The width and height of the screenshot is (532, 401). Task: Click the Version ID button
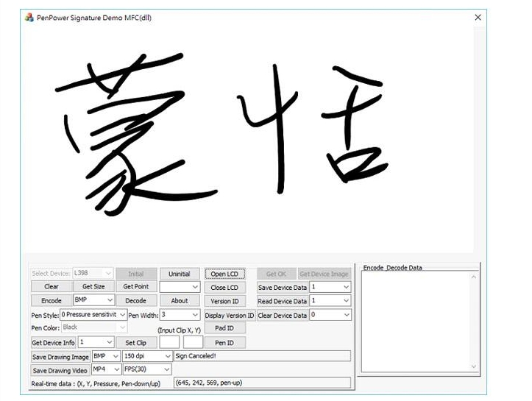(224, 301)
